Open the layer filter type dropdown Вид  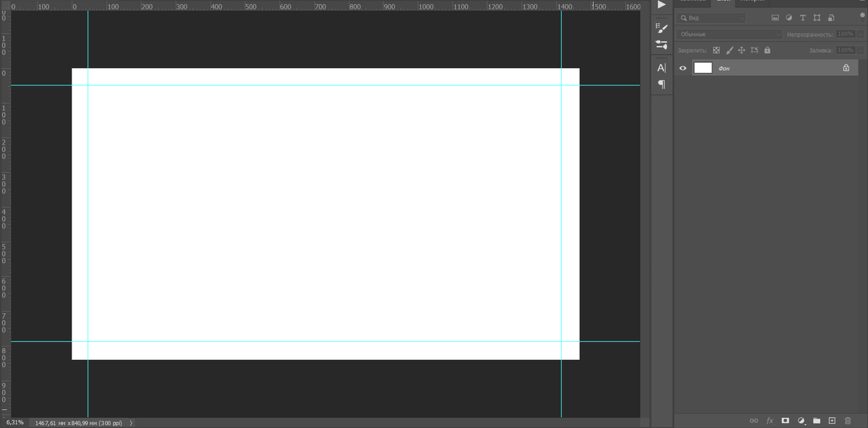711,17
